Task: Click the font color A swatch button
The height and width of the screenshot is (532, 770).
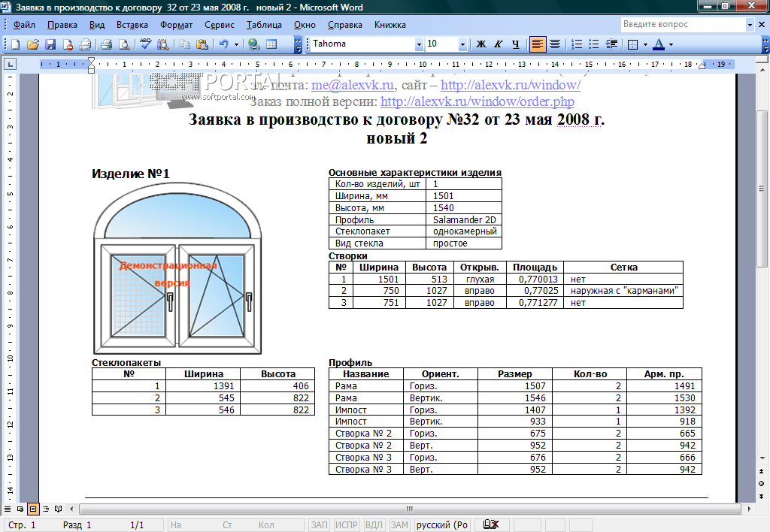Action: [659, 44]
